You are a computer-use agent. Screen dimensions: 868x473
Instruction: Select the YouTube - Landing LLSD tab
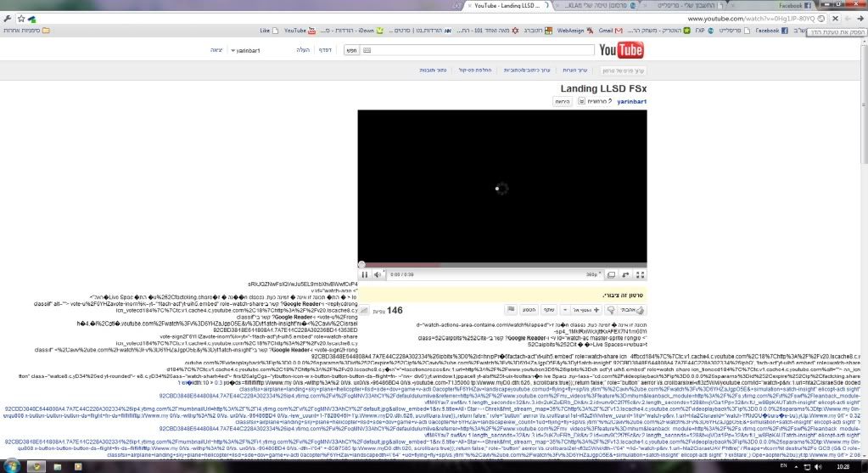[x=507, y=6]
